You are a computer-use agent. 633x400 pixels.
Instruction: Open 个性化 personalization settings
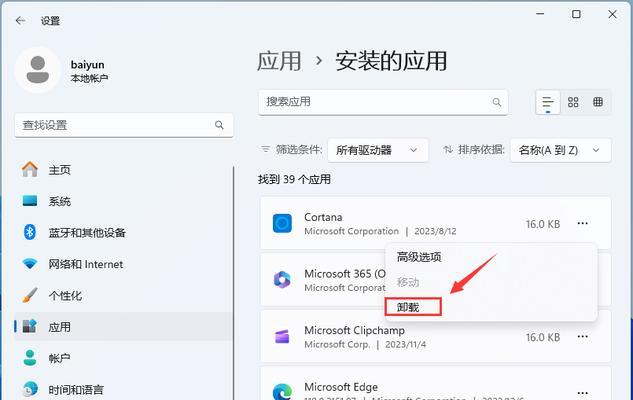[x=123, y=295]
